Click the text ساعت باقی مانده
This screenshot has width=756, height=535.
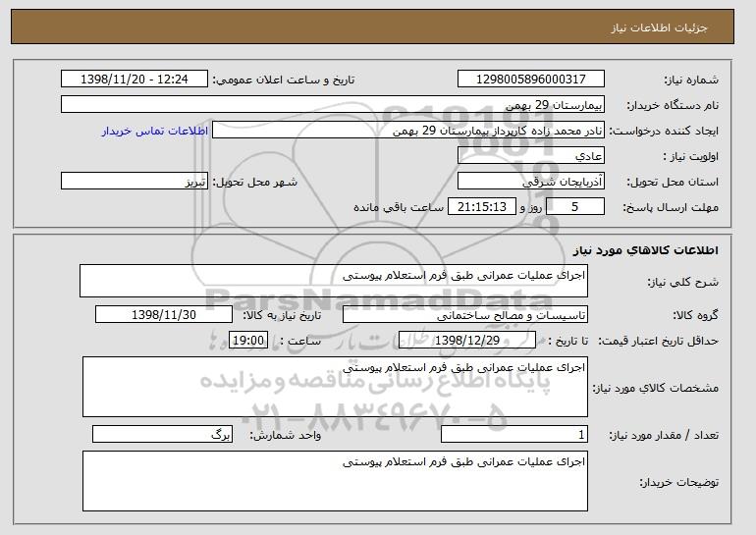[x=399, y=207]
